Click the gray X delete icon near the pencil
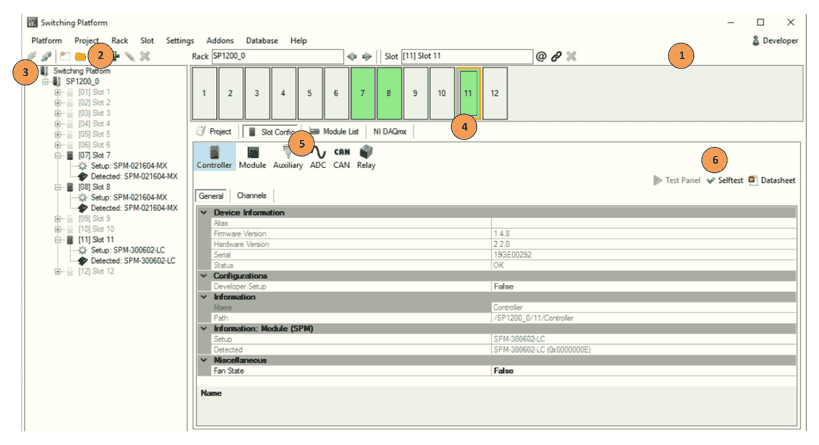The height and width of the screenshot is (445, 819). 145,56
